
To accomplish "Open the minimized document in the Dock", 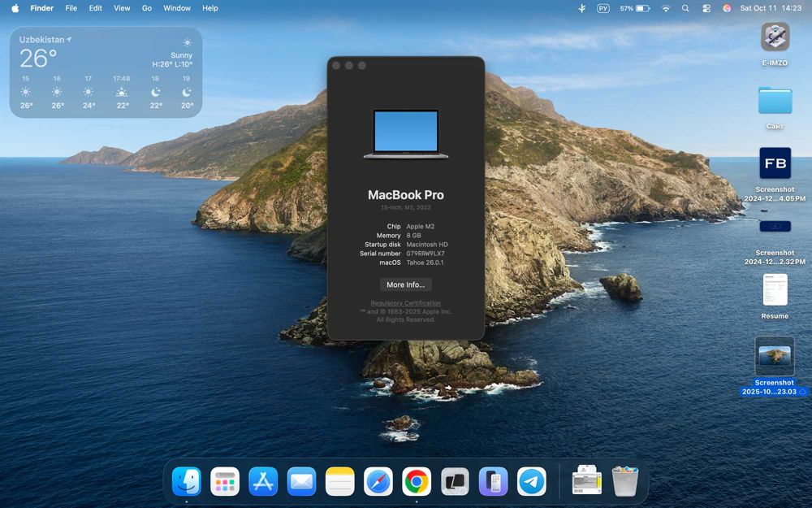I will 587,480.
